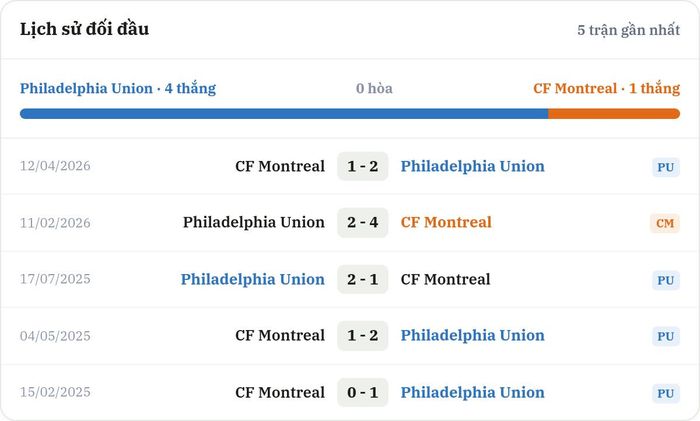Open Philadelphia Union link in 15/02/2025 row
Screen dimensions: 700x421
[x=472, y=392]
